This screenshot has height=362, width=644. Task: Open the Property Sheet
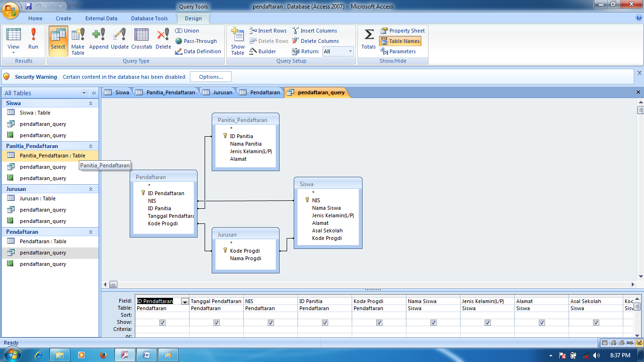point(403,31)
